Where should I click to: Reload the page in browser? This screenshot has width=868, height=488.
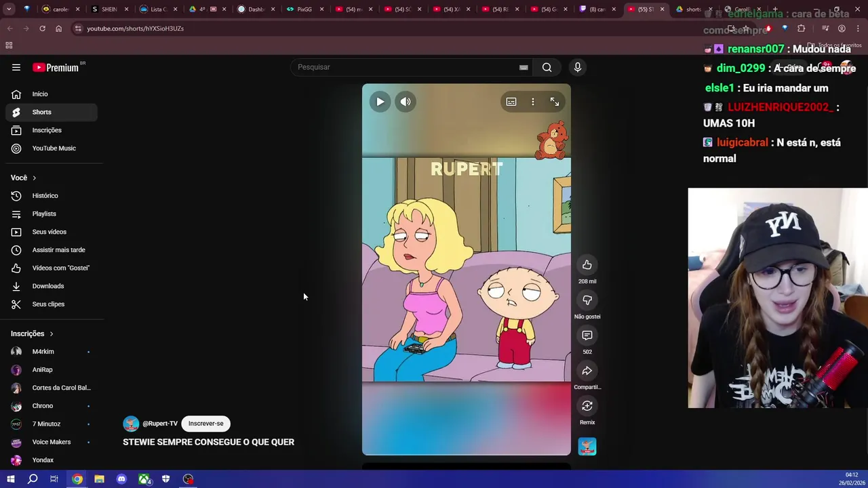point(42,28)
